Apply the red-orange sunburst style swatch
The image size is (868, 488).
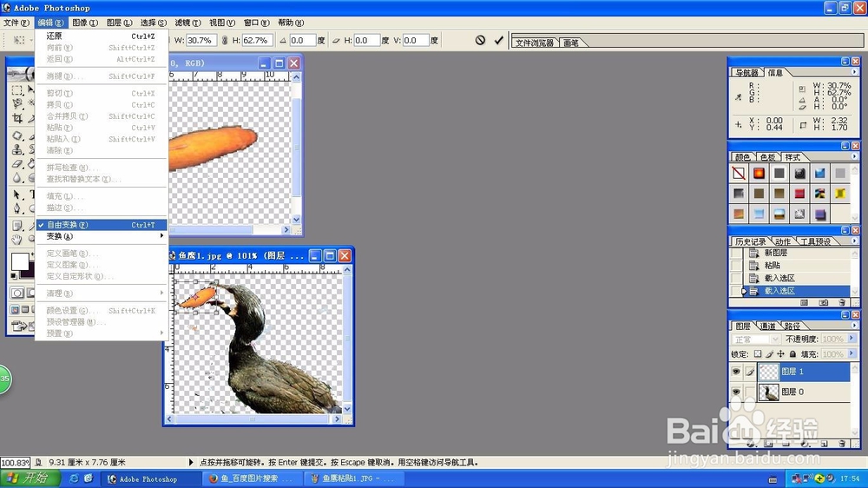tap(759, 174)
